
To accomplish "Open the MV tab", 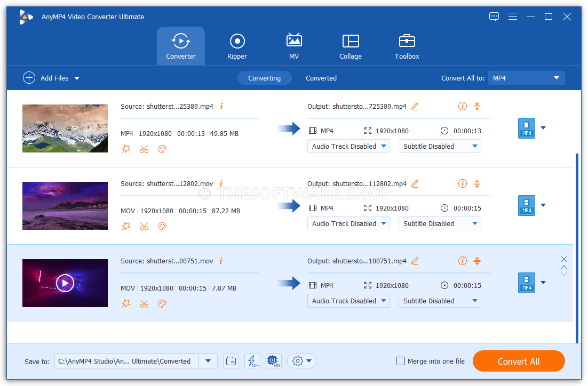I will [x=294, y=46].
